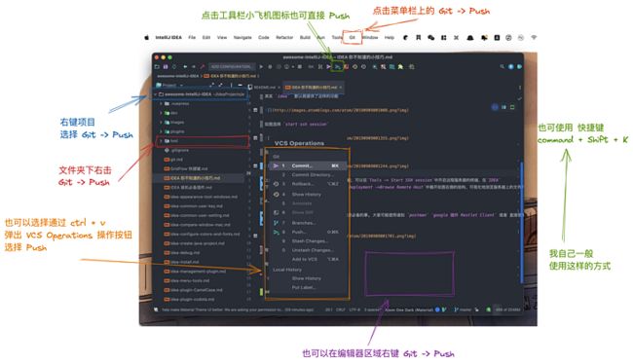Select the git.md file in project tree
The height and width of the screenshot is (364, 633).
173,160
